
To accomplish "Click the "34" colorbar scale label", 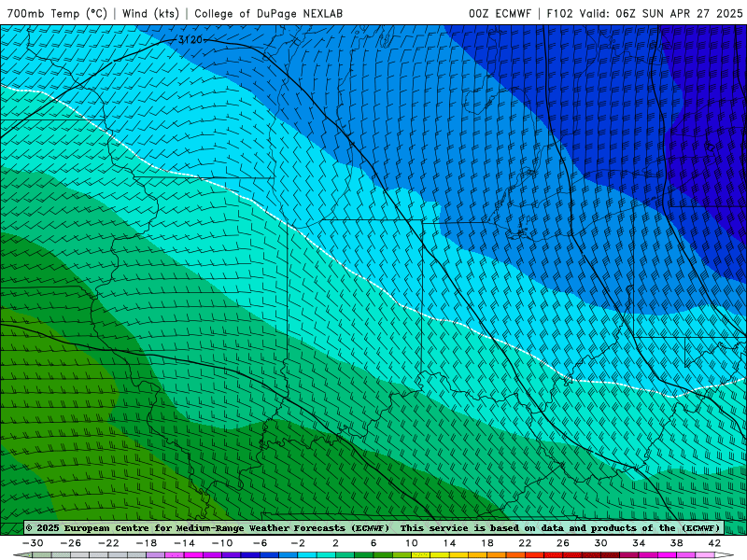I will point(639,543).
